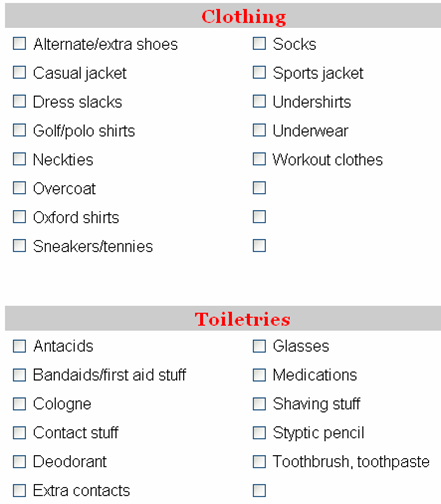This screenshot has width=441, height=504.
Task: Tick the Casual jacket checkbox
Action: [19, 72]
